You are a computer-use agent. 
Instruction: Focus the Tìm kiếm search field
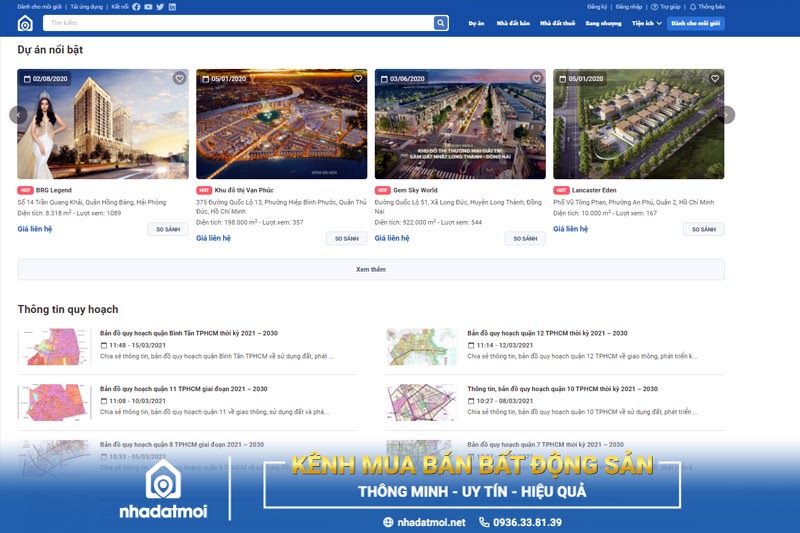coord(238,23)
